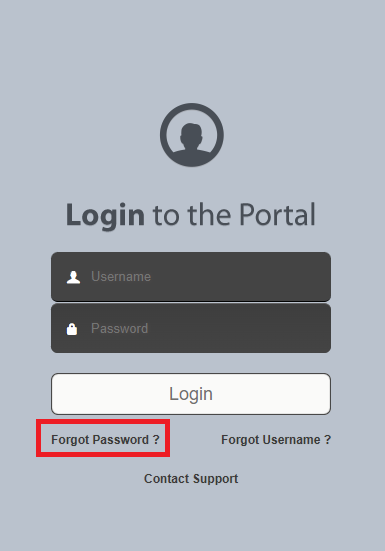This screenshot has width=385, height=551.
Task: Focus the Username input field
Action: tap(191, 277)
